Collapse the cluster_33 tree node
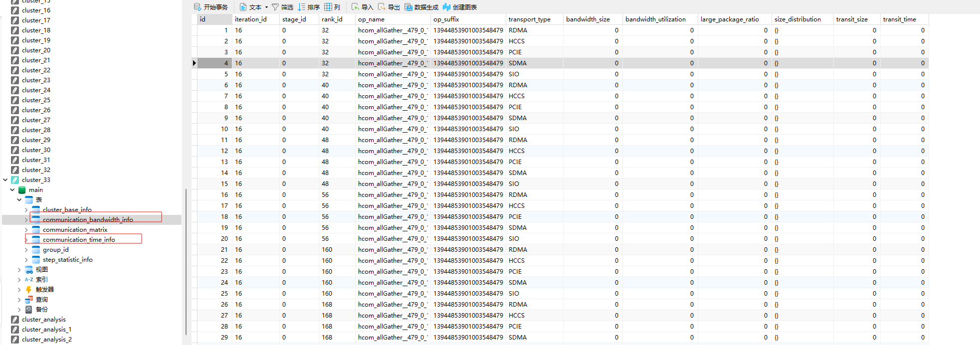 tap(5, 180)
